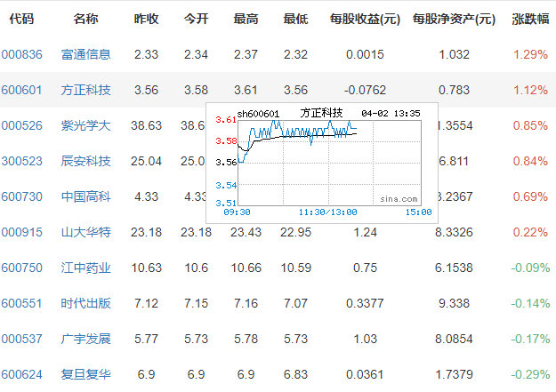Viewport: 556px width, 392px height.
Task: Click the 0.84% change value
Action: coord(530,161)
